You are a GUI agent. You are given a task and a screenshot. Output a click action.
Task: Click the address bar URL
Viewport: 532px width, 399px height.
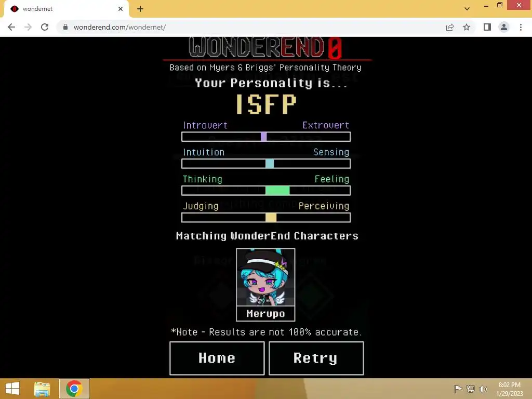click(119, 27)
